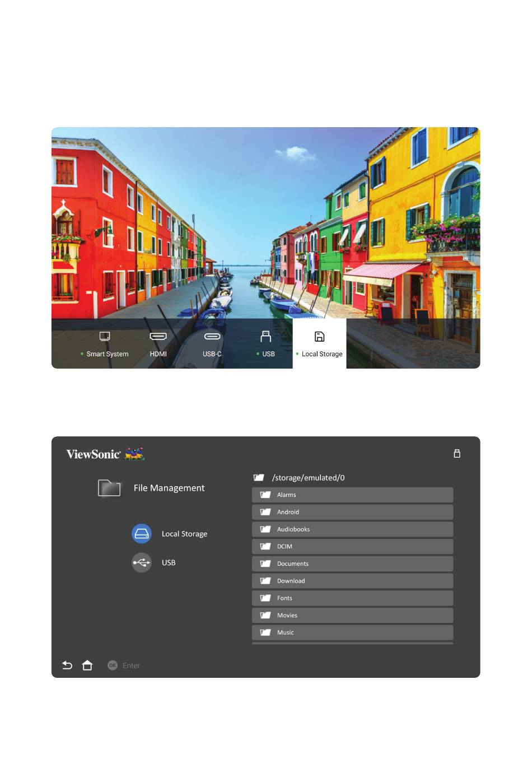Click the /storage/emulated/0 path folder icon
This screenshot has height=777, width=532.
[x=259, y=477]
